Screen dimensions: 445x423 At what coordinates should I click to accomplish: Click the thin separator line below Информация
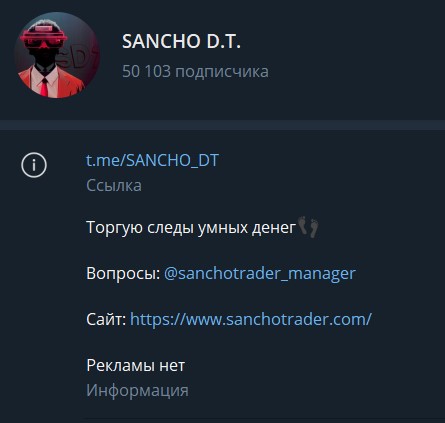pyautogui.click(x=265, y=418)
